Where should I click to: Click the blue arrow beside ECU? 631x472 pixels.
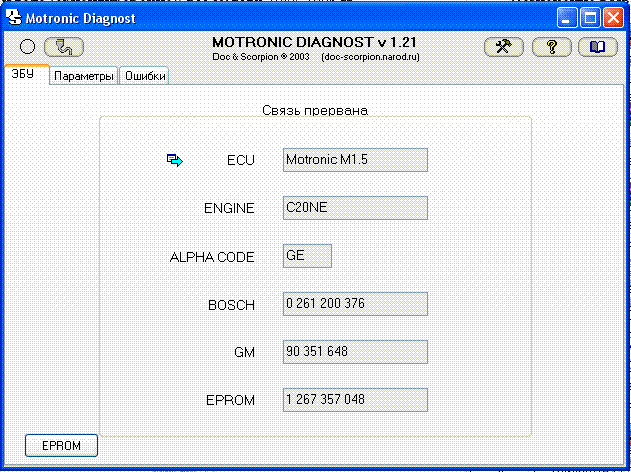(175, 160)
